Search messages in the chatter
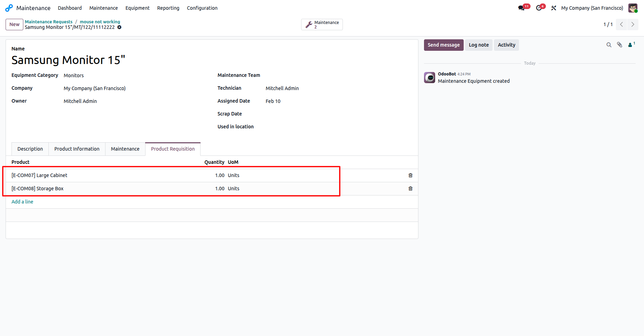Viewport: 644px width, 336px height. [x=609, y=45]
